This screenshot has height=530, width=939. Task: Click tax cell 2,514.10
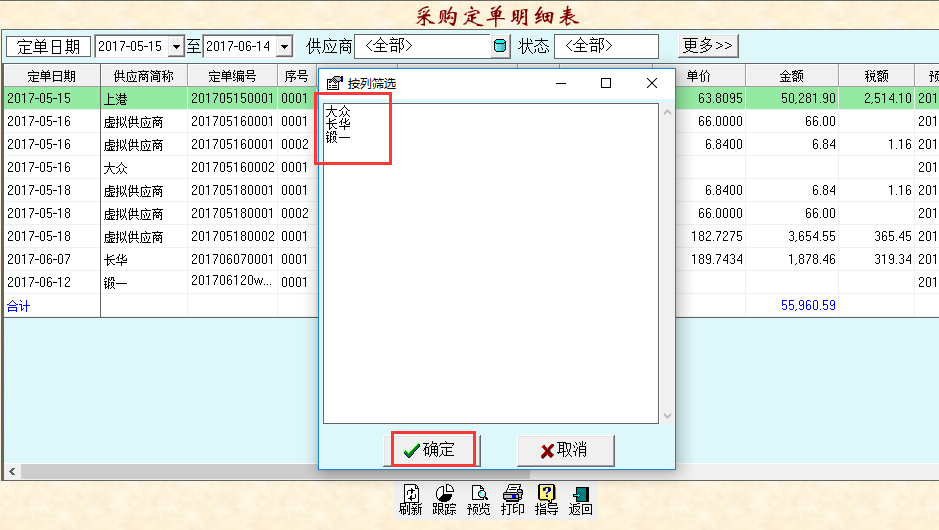(x=877, y=98)
